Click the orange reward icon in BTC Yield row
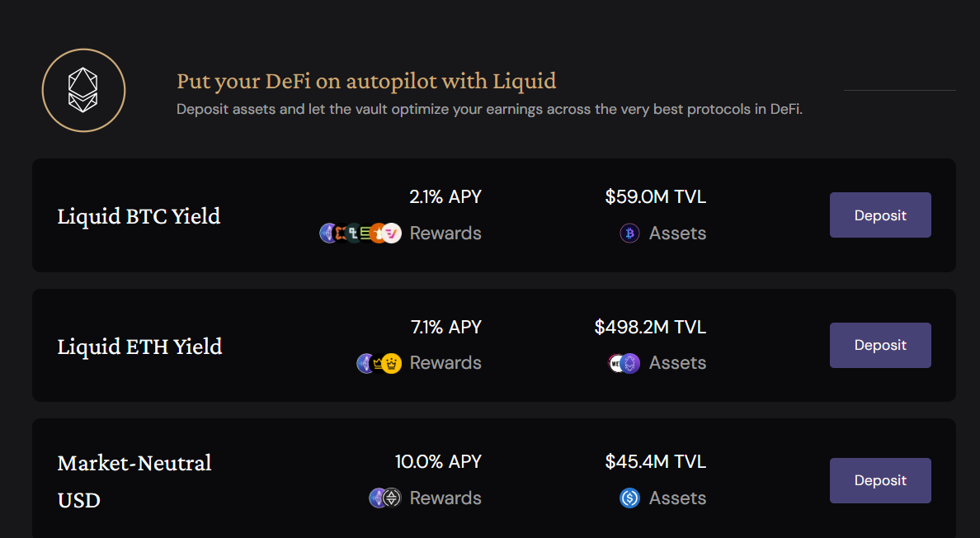 [379, 233]
